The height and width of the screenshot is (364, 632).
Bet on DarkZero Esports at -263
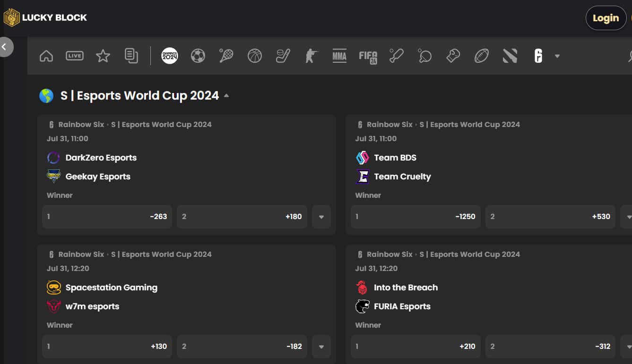point(107,217)
